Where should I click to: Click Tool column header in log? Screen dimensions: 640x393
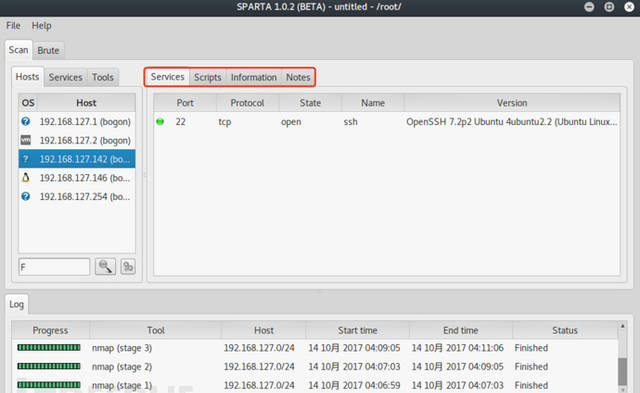point(156,330)
